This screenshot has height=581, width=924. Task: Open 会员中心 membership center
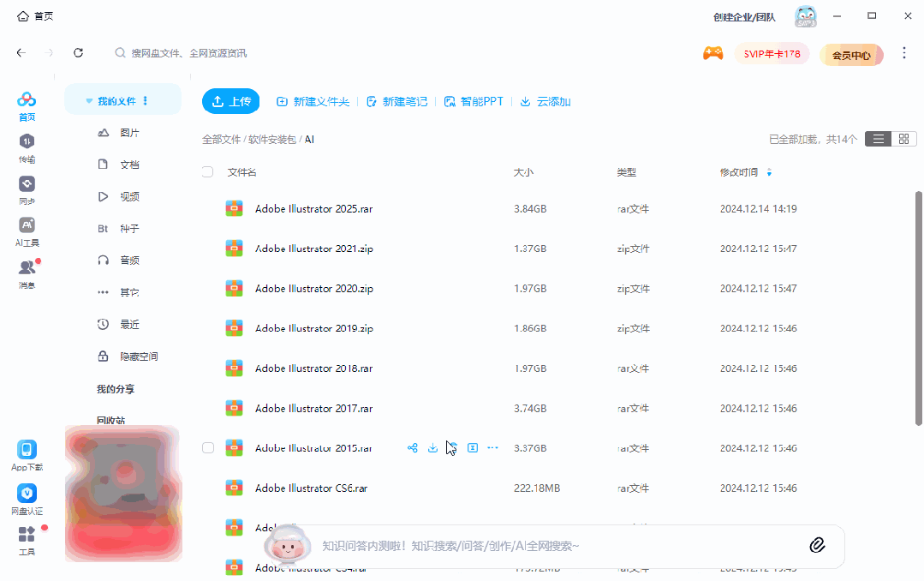[x=850, y=54]
